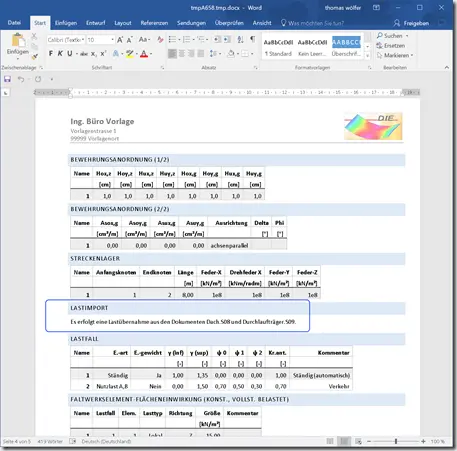Toggle italic formatting K button
Image resolution: width=457 pixels, height=451 pixels.
click(x=60, y=53)
